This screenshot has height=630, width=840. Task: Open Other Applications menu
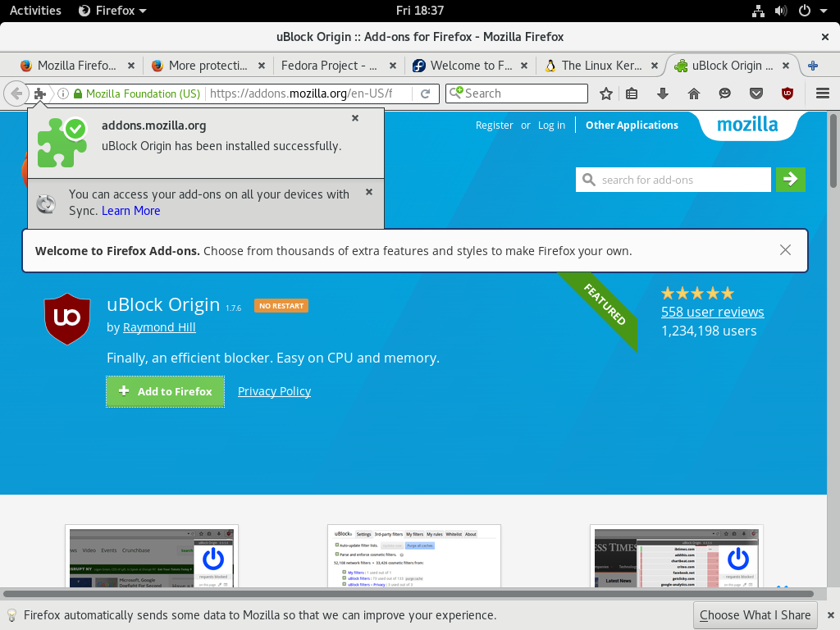coord(632,126)
